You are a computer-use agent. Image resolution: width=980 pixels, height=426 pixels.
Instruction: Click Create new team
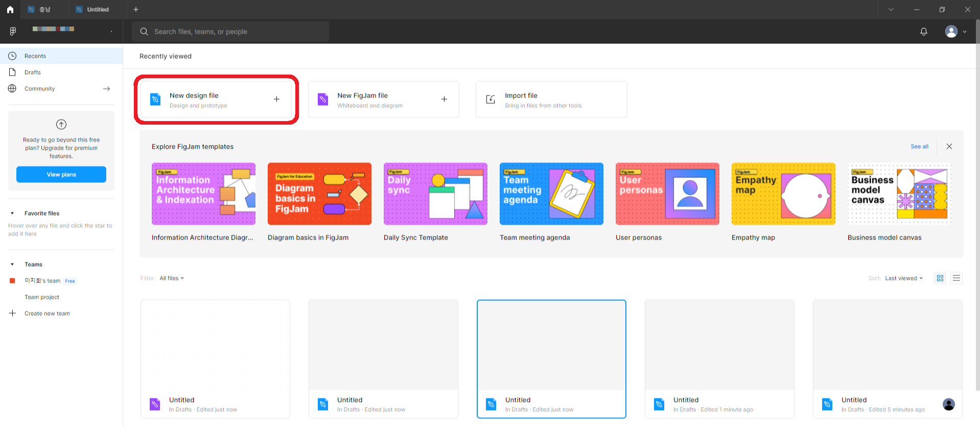[47, 313]
